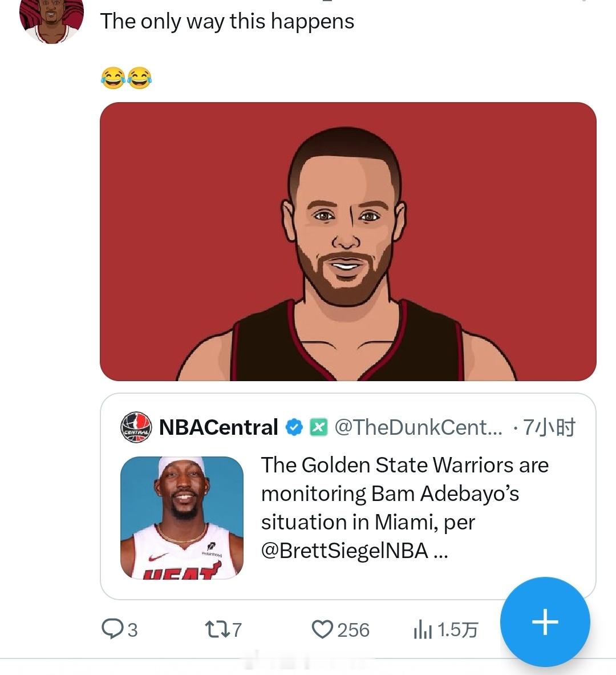616x675 pixels.
Task: Tap the reply speech bubble icon
Action: [x=110, y=629]
